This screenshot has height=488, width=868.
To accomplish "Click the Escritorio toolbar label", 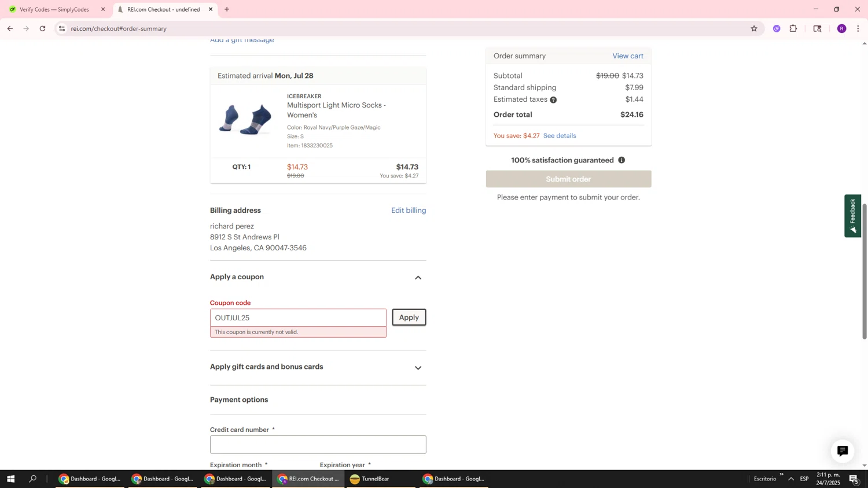I will [765, 479].
